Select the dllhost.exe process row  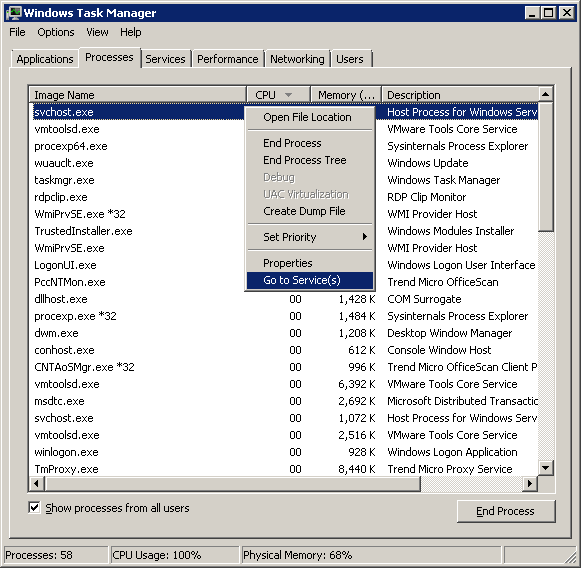[x=283, y=299]
